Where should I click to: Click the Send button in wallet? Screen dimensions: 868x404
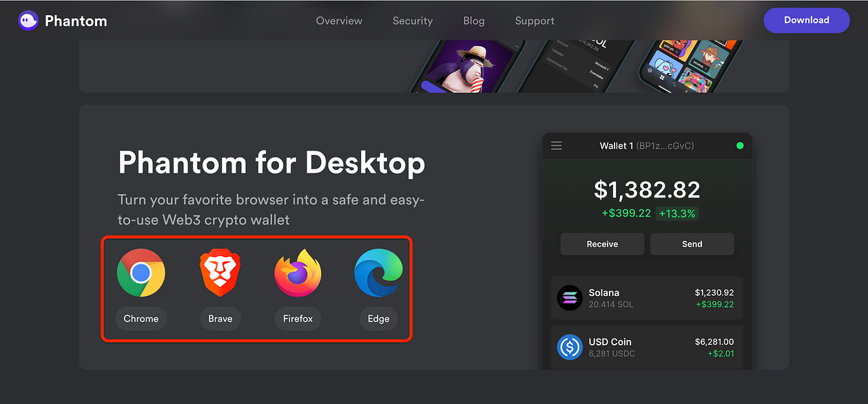(692, 244)
